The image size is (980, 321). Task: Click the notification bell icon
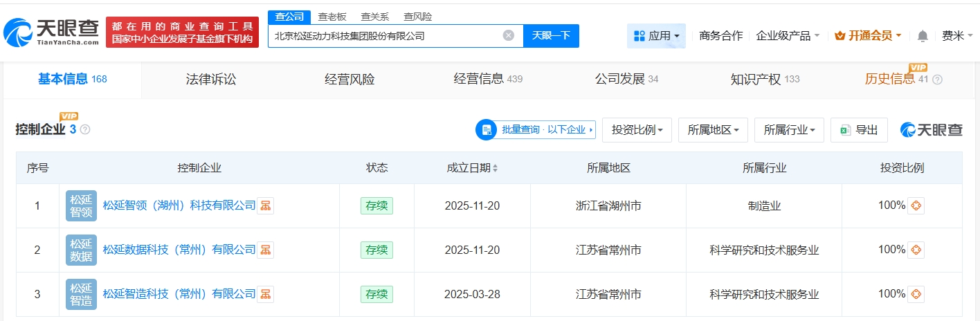click(x=923, y=36)
